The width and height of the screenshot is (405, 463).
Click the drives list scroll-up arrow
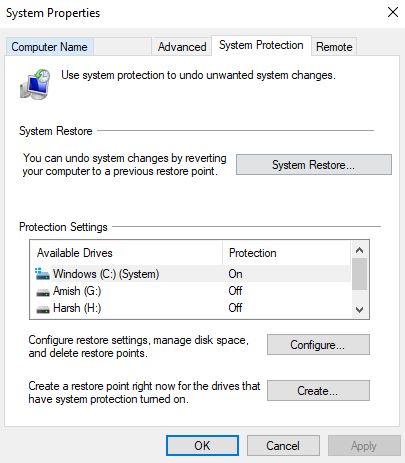pos(359,250)
